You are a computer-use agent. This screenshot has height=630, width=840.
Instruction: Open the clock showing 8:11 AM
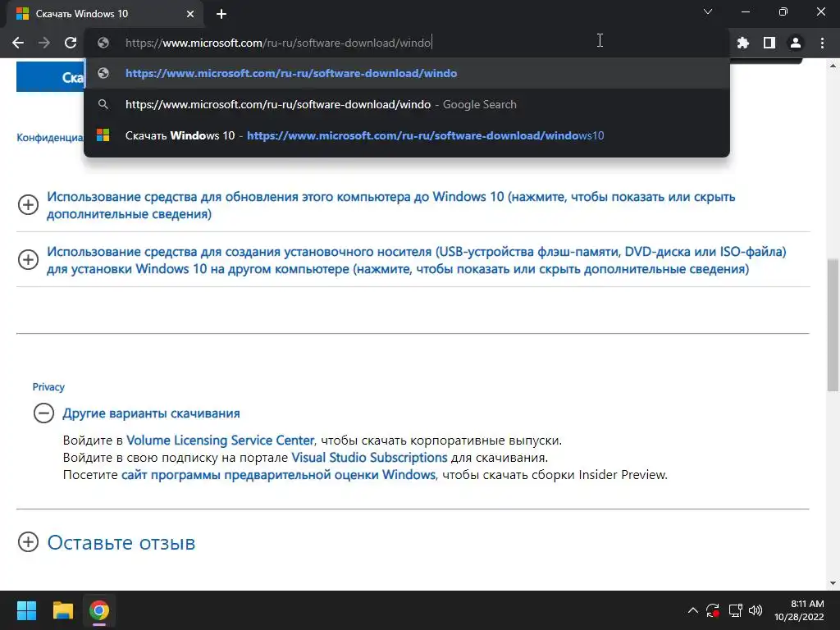coord(799,610)
